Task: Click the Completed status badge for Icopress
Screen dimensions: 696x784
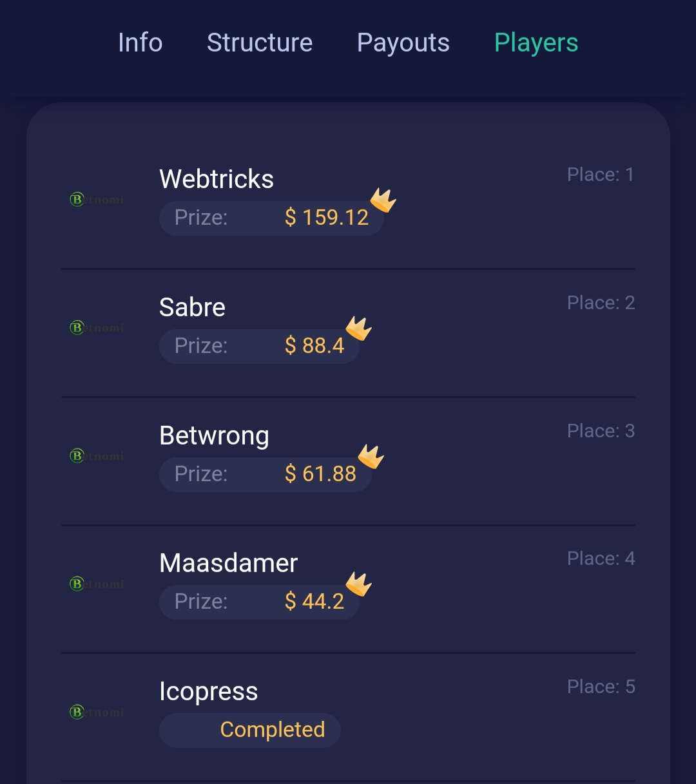Action: coord(250,730)
